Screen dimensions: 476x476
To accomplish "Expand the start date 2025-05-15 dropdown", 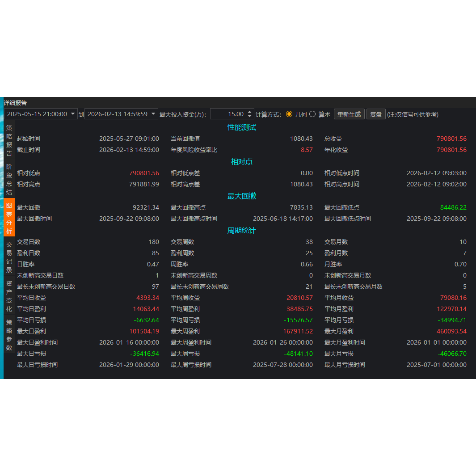I will 73,114.
